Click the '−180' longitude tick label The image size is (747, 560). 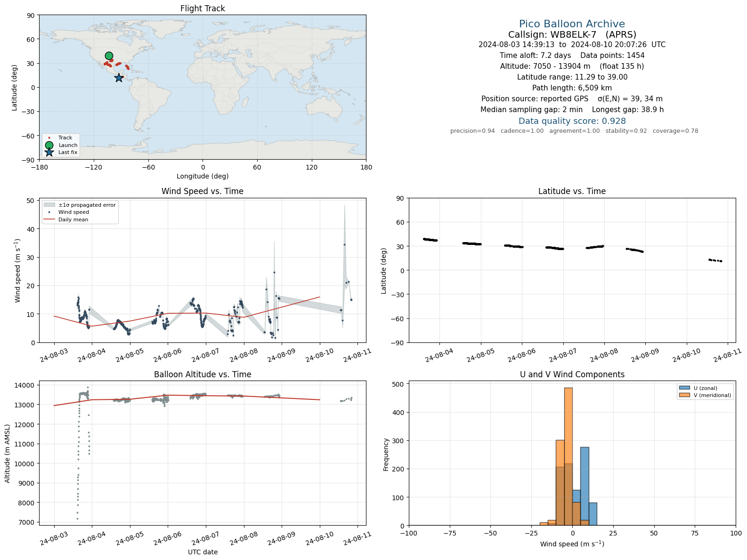[39, 167]
